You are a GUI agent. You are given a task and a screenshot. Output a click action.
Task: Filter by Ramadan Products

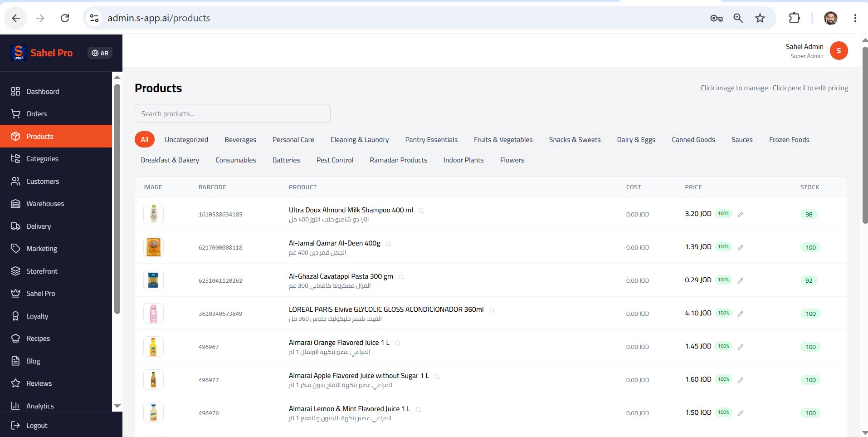(399, 160)
